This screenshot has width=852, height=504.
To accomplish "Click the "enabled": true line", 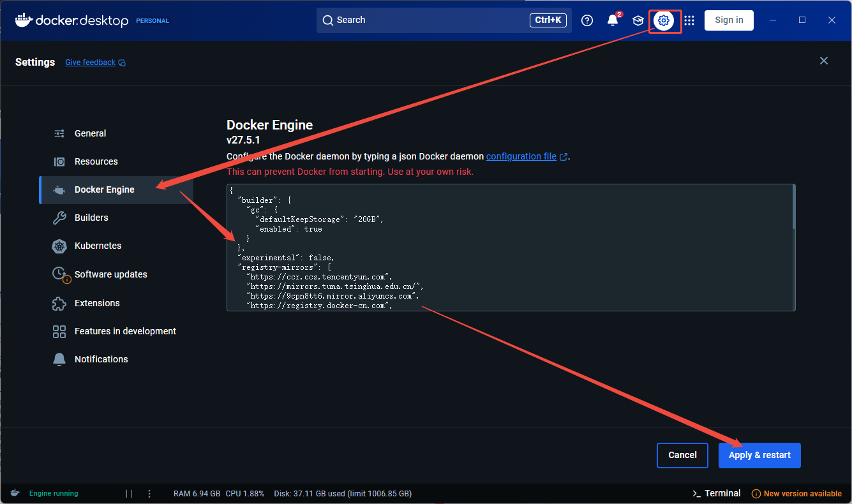I will click(288, 229).
